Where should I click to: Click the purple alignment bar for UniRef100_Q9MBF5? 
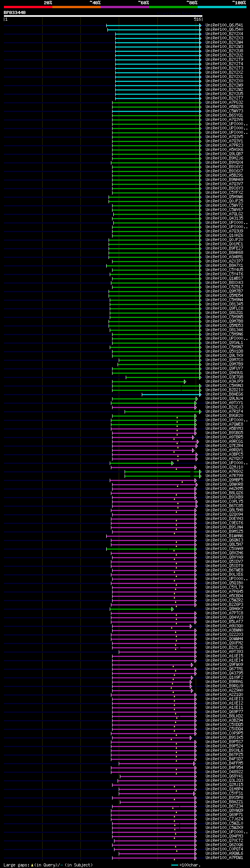click(x=153, y=480)
